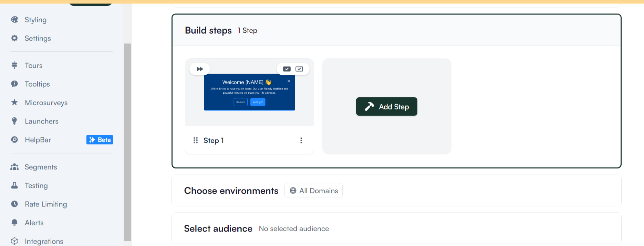
Task: Click the outlined checkbox icon on Step 1
Action: (x=299, y=69)
